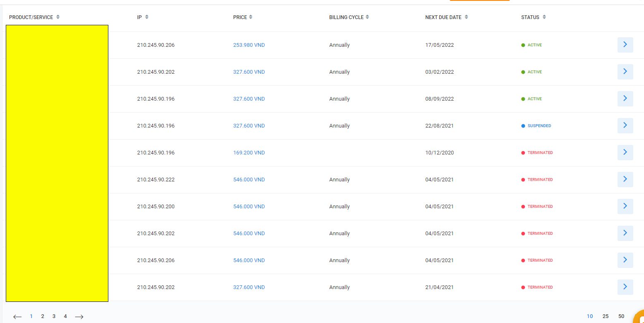Show 25 entries per page
Viewport: 644px width, 323px height.
pos(606,316)
